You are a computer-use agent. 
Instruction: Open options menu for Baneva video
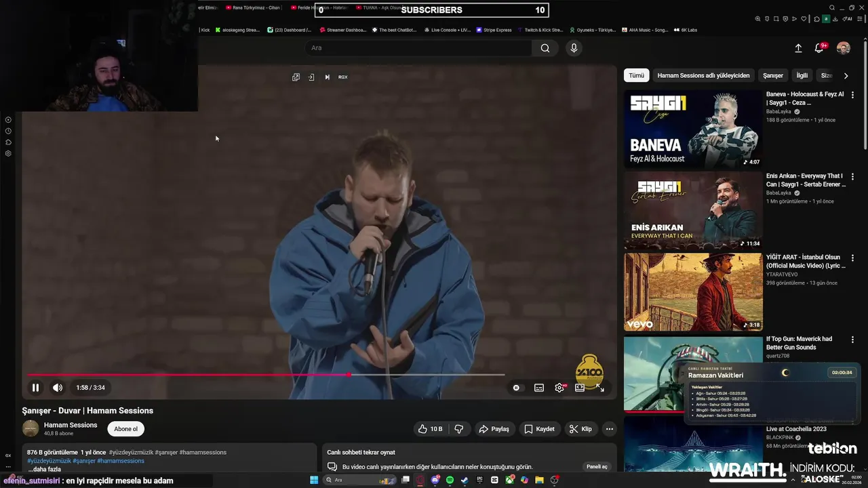point(852,96)
